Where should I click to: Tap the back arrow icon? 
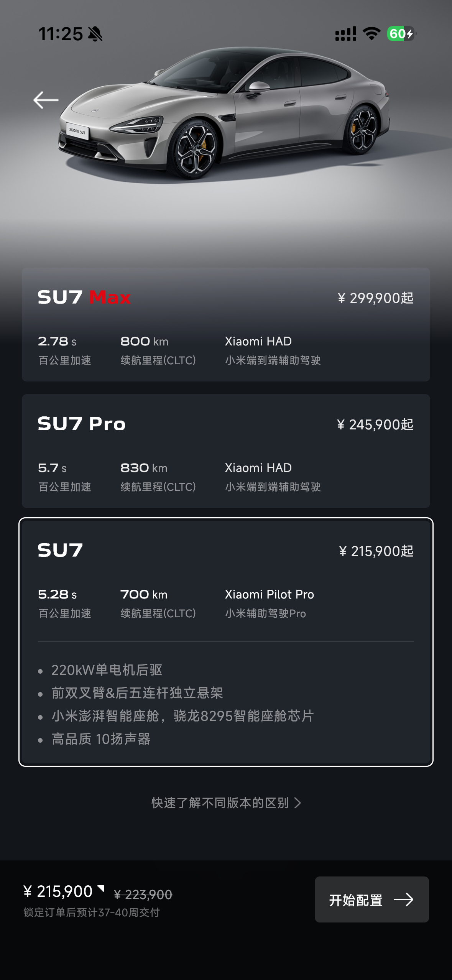(x=46, y=100)
